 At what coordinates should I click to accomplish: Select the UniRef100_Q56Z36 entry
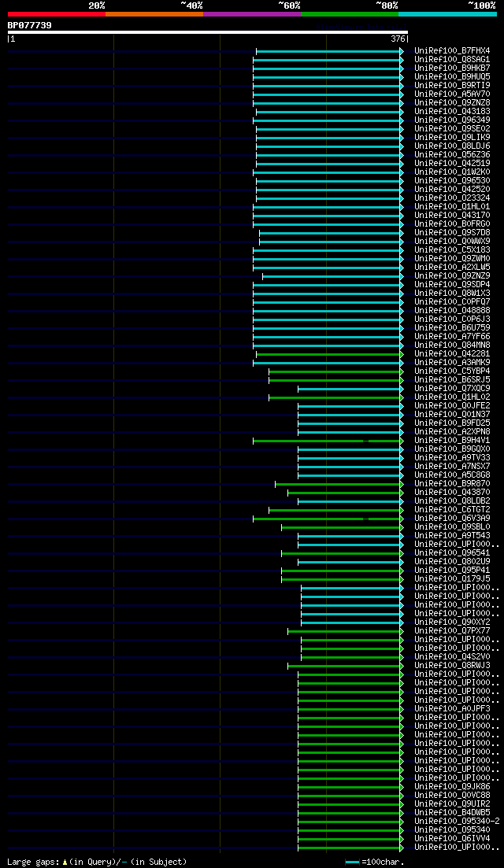point(452,154)
